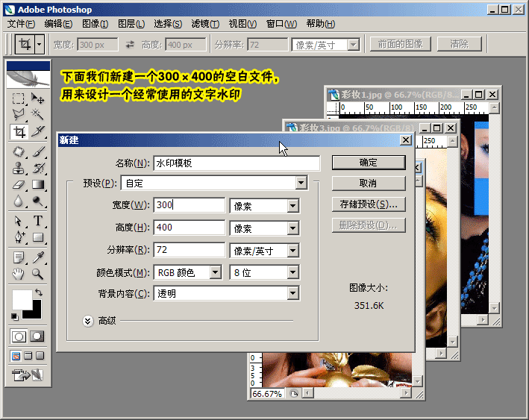Open the height unit 像素 dropdown
Image resolution: width=529 pixels, height=420 pixels.
[x=292, y=228]
